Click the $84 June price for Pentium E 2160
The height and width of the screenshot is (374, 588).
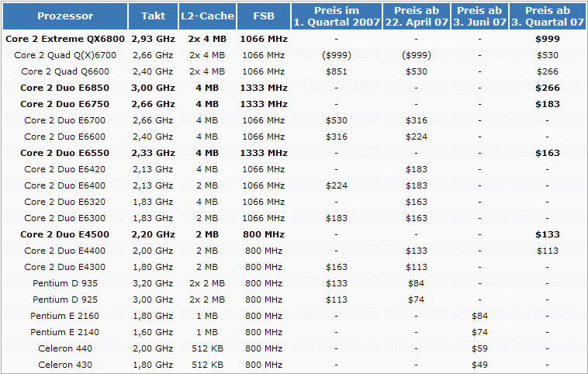(479, 316)
